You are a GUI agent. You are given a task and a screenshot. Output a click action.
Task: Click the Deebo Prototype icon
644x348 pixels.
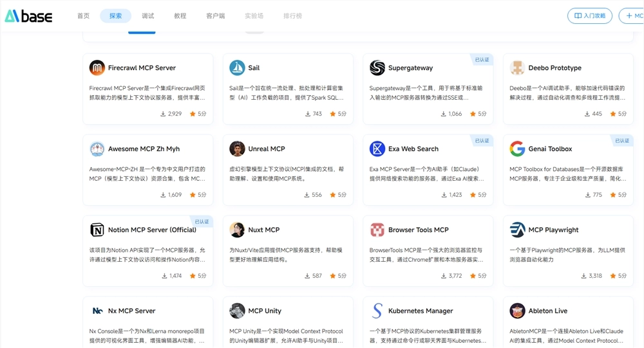coord(517,68)
